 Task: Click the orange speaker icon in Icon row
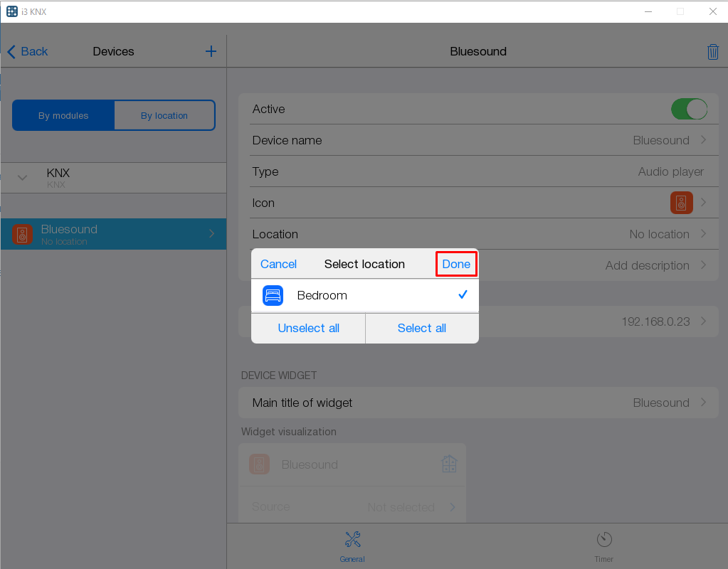pyautogui.click(x=681, y=203)
